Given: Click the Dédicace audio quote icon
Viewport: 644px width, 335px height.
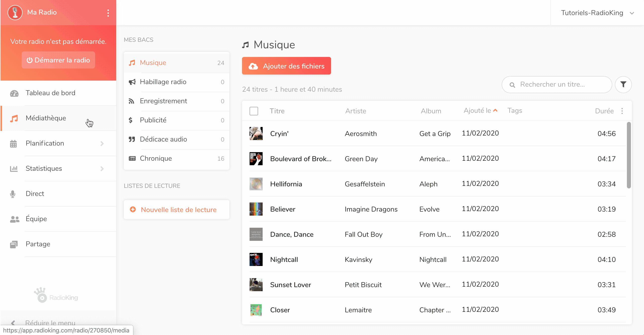Looking at the screenshot, I should pos(132,139).
